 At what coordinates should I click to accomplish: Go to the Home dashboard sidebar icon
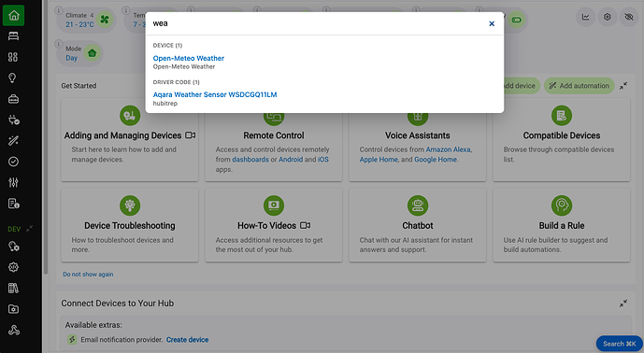pos(14,16)
